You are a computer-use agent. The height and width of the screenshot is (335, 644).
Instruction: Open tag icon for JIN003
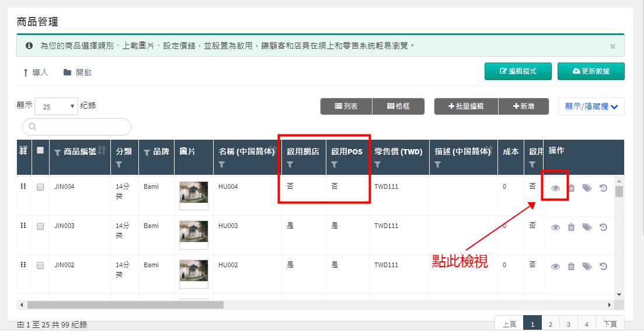(587, 227)
